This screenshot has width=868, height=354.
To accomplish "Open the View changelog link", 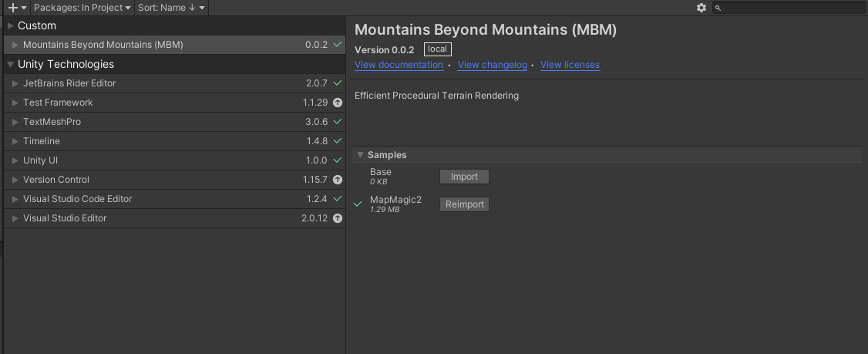I will [x=492, y=65].
